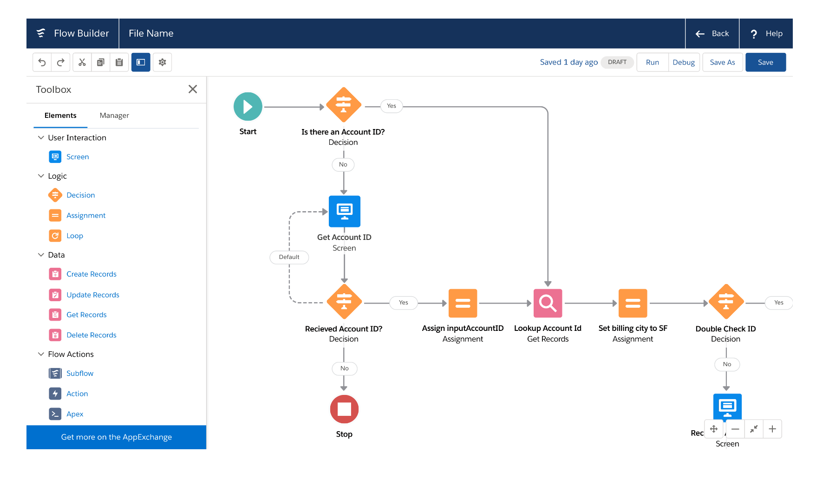Collapse the User Interaction section
This screenshot has width=836, height=504.
tap(41, 137)
